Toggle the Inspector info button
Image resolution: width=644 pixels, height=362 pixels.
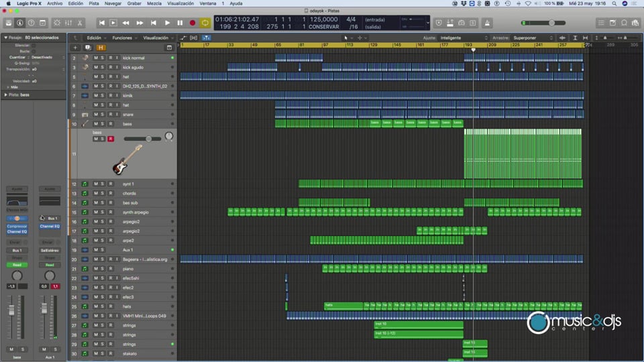19,23
